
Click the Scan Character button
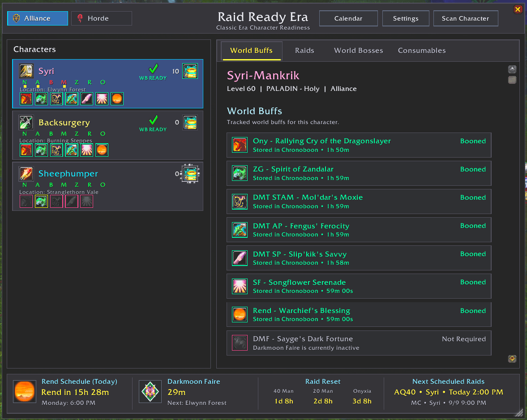[x=466, y=18]
